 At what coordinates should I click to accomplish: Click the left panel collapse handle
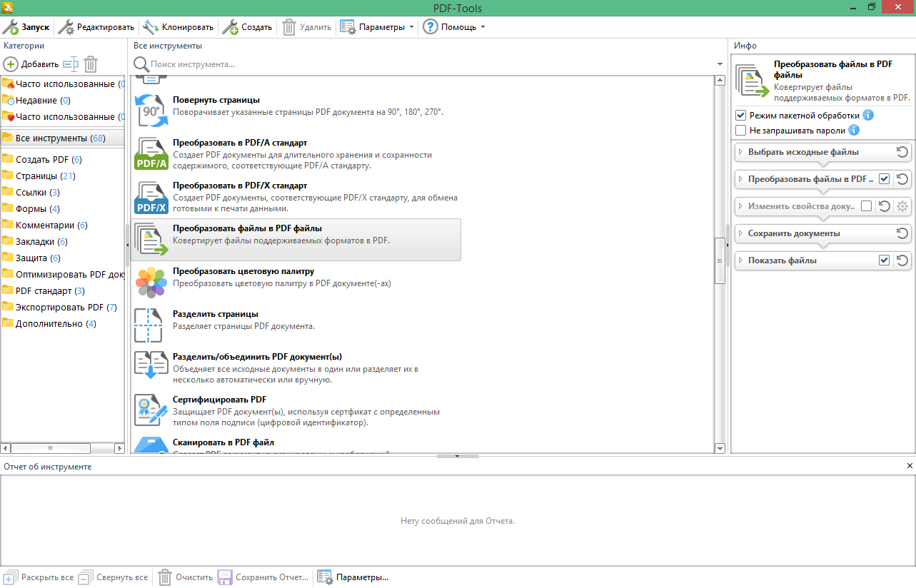(129, 245)
